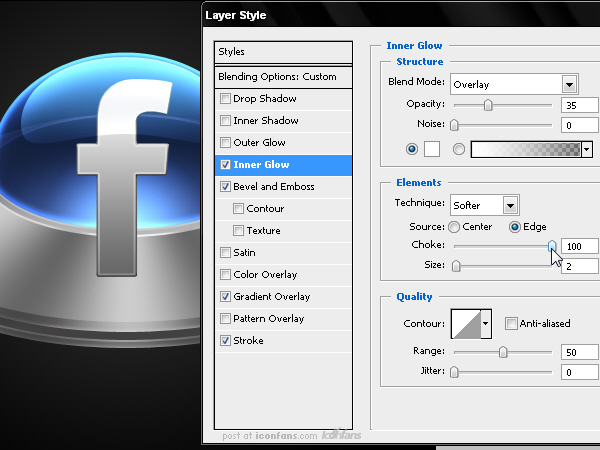Screen dimensions: 600x450
Task: Open the Blend Mode Overlay dropdown
Action: click(514, 84)
